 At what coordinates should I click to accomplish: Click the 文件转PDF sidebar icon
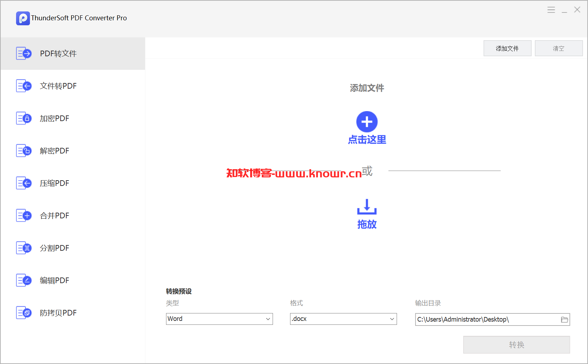pyautogui.click(x=24, y=86)
